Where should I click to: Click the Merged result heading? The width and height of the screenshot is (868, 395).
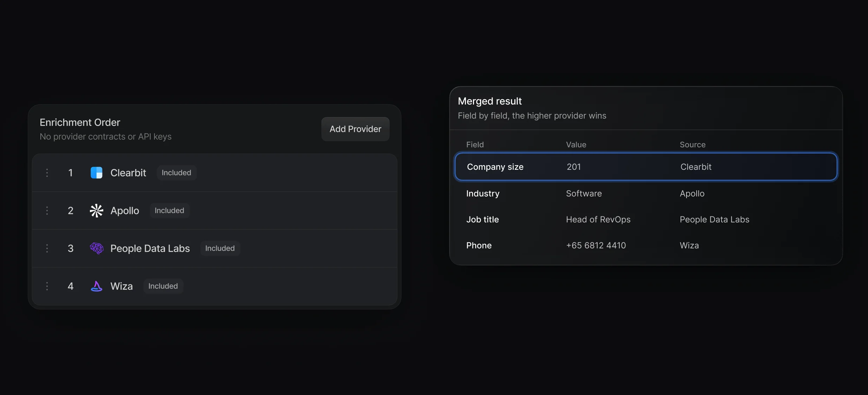[x=489, y=101]
